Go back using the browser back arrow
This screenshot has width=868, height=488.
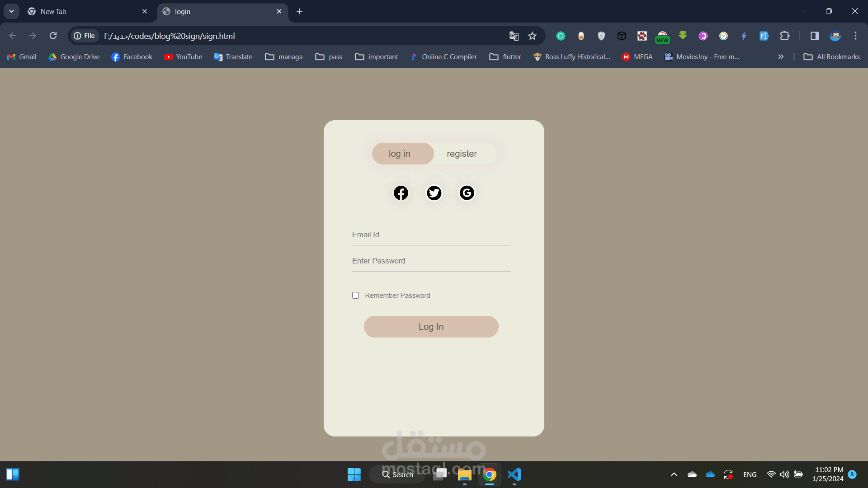pos(13,36)
